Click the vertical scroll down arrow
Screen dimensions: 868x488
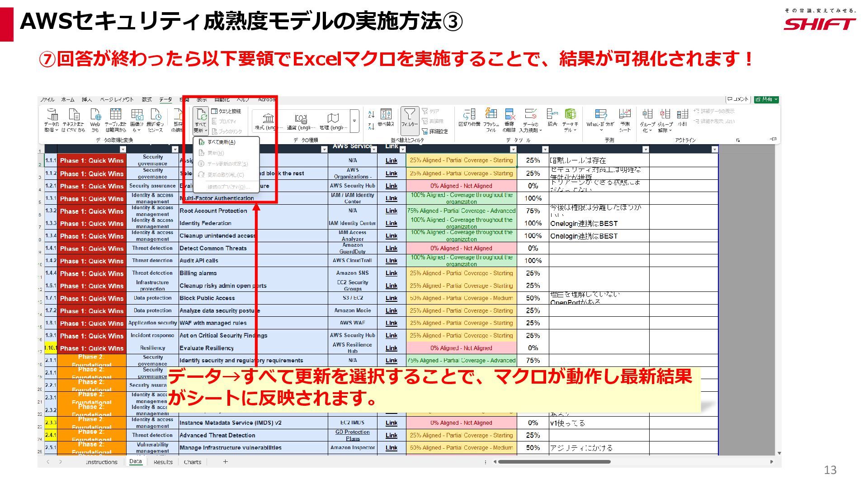click(778, 453)
